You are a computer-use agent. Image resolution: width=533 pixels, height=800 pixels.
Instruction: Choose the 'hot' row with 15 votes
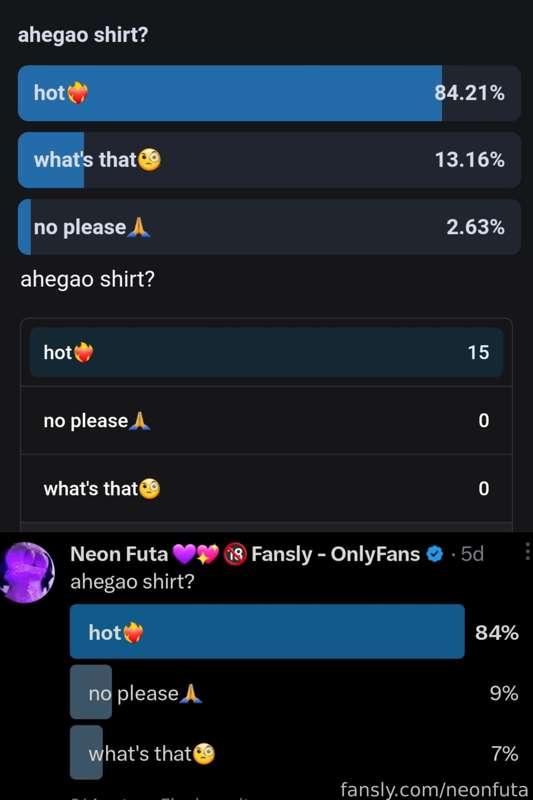coord(266,353)
